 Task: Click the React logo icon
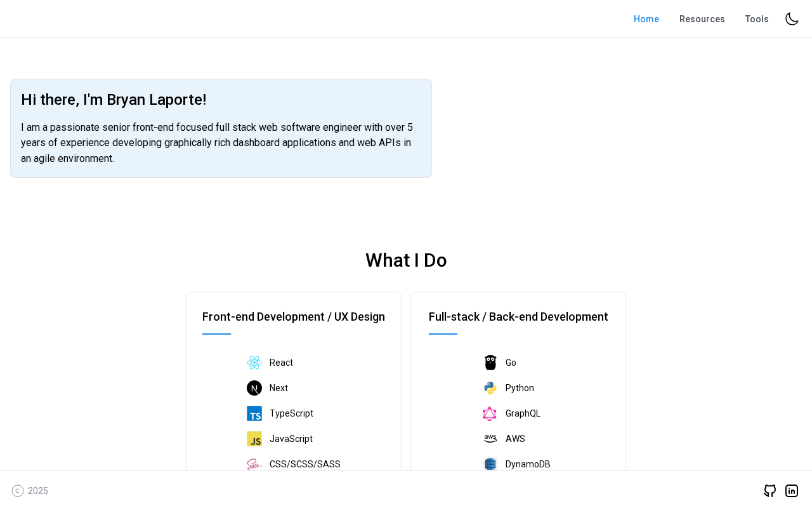coord(254,363)
